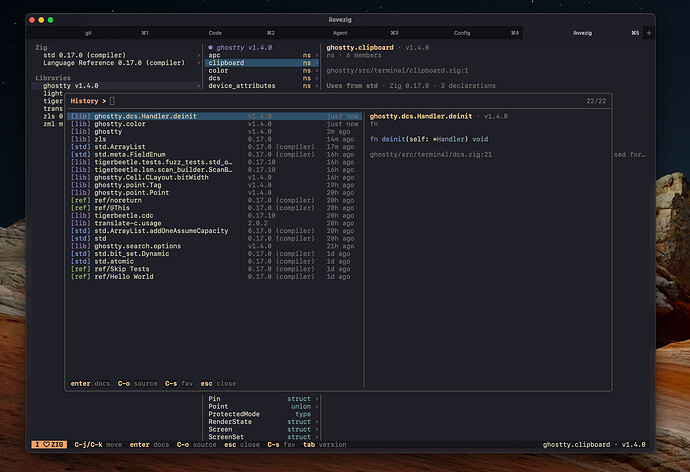The height and width of the screenshot is (472, 690).
Task: Switch to the git tab
Action: coord(88,33)
